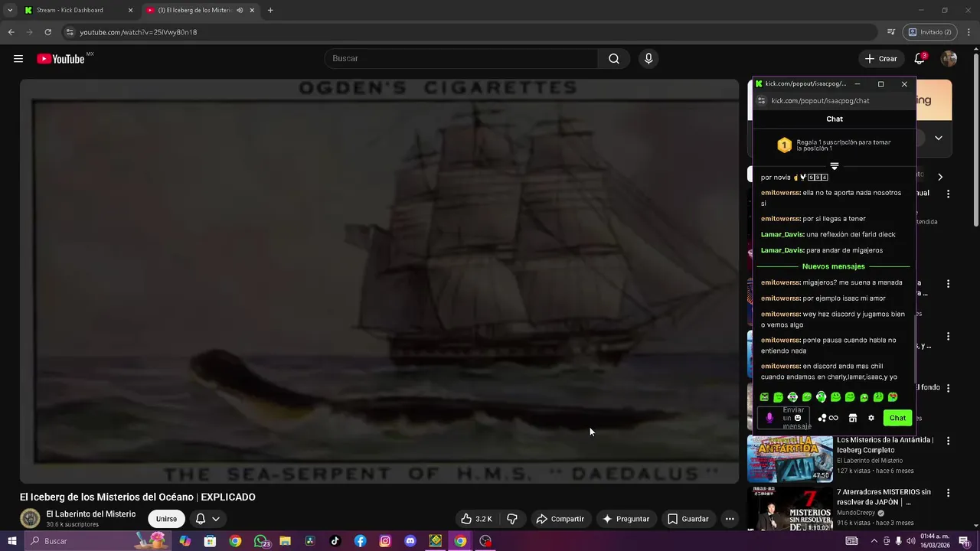Screen dimensions: 980x551
Task: Open the Chrome tab search dropdown
Action: 10,10
